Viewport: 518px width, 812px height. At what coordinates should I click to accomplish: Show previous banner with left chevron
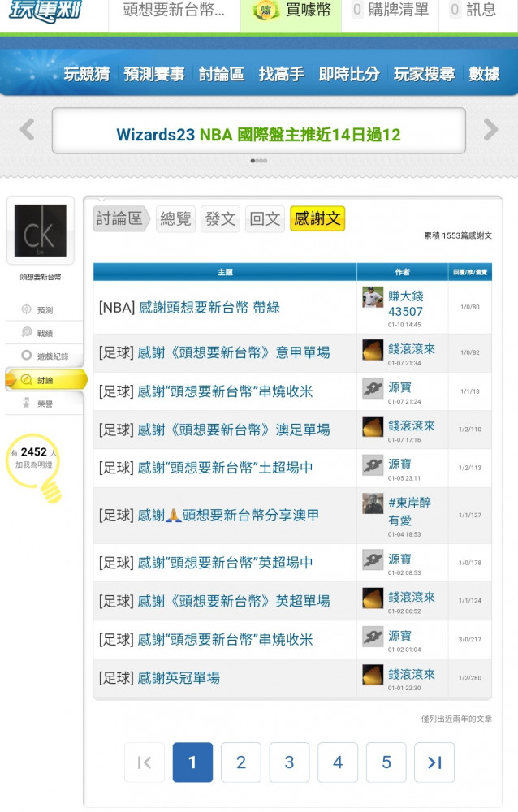point(27,129)
